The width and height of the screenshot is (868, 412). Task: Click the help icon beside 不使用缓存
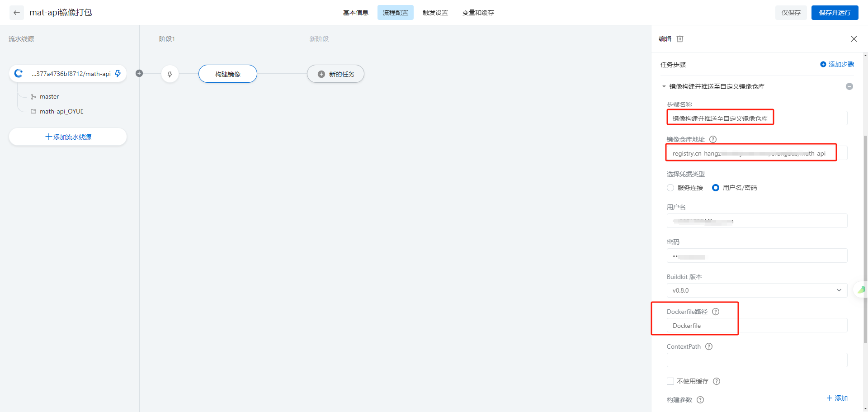coord(717,381)
